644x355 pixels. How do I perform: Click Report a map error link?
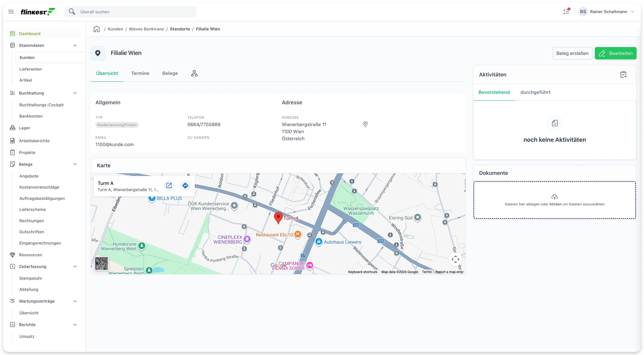449,272
